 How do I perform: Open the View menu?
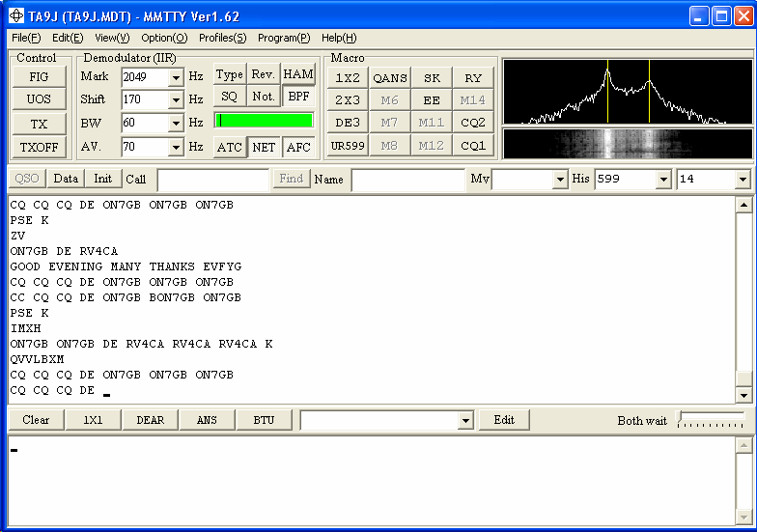tap(112, 38)
